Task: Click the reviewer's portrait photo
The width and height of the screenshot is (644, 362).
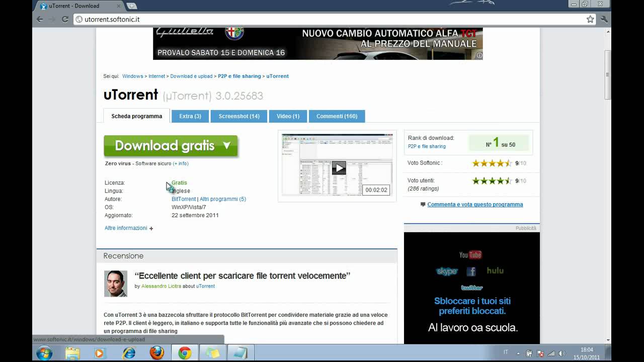Action: click(x=116, y=284)
